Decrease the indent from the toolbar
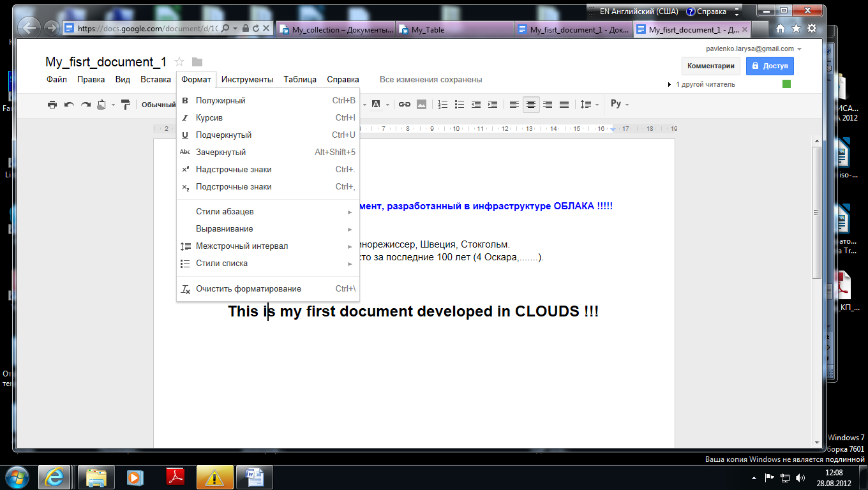Screen dimensions: 868x490 pos(476,105)
